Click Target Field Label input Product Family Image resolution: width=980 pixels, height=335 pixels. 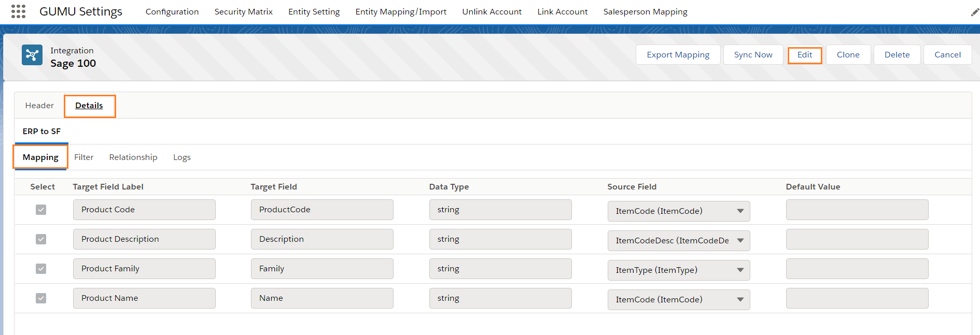tap(144, 269)
